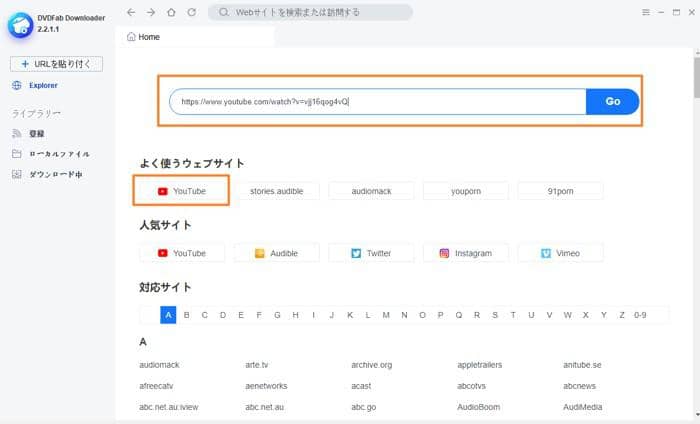Screen dimensions: 700x424
Task: Open the abc.net.au.iview link
Action: [168, 407]
